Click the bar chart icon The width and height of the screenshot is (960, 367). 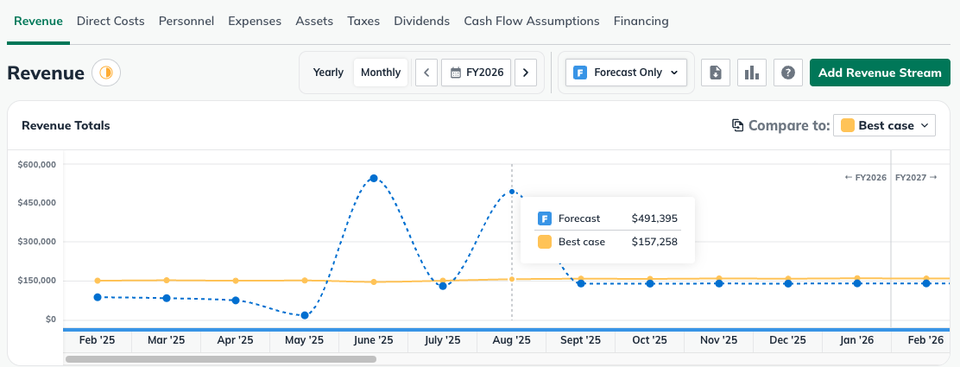tap(752, 73)
